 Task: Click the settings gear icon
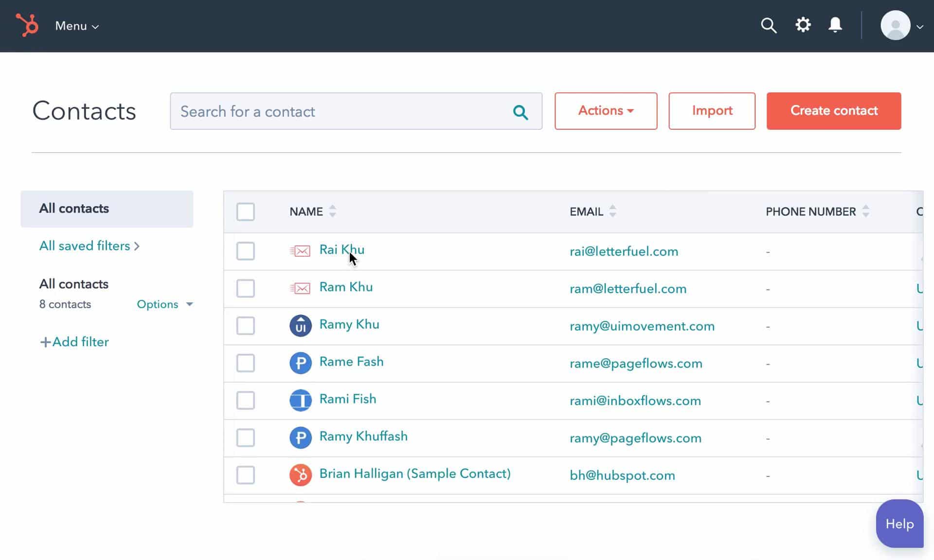tap(803, 25)
